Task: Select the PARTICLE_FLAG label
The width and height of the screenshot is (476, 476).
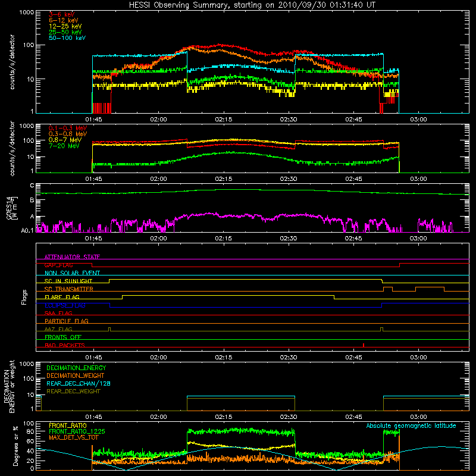Action: pyautogui.click(x=67, y=321)
